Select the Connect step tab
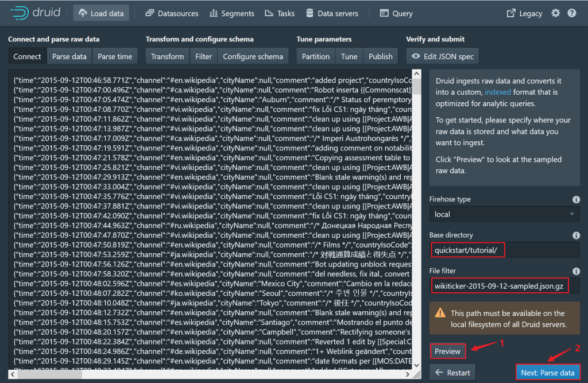This screenshot has width=588, height=383. point(27,56)
